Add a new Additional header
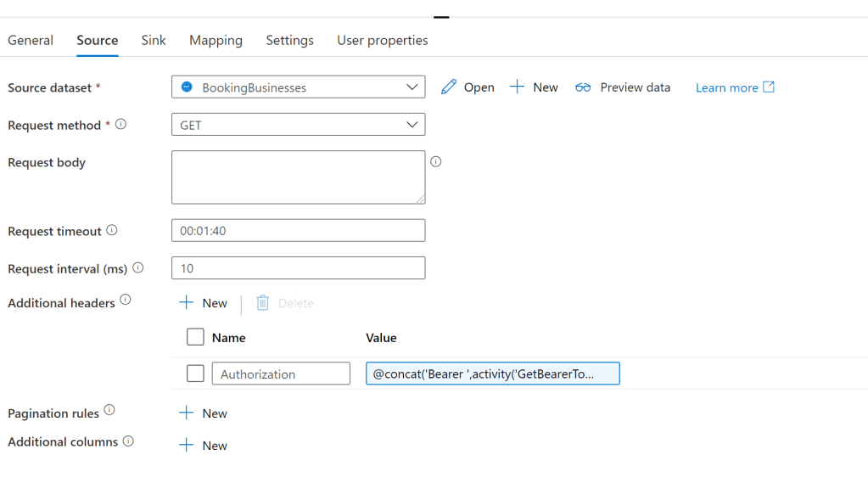 (204, 303)
